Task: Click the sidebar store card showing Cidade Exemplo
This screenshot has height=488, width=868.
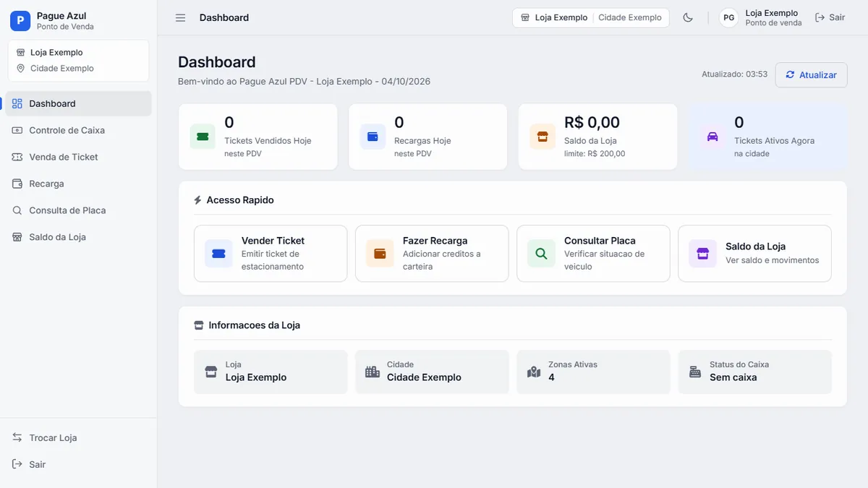Action: pyautogui.click(x=79, y=61)
